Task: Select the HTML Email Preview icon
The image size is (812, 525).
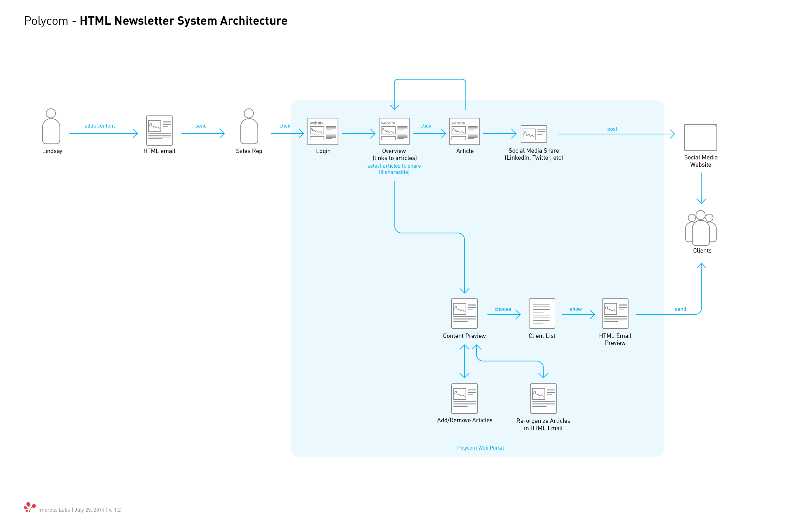Action: coord(615,314)
